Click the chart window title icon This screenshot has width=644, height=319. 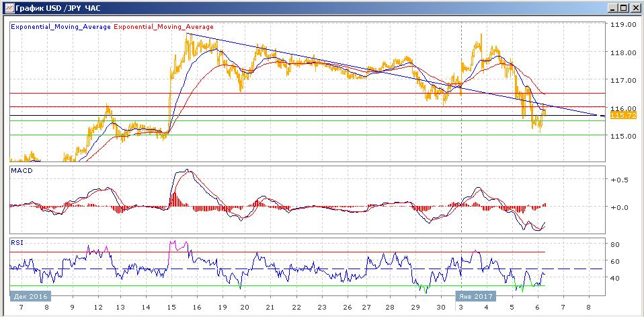[9, 8]
